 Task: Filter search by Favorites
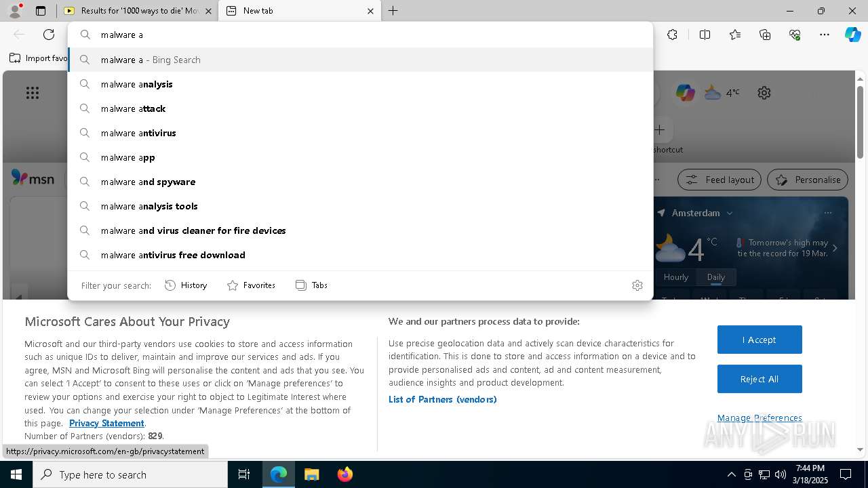[251, 285]
